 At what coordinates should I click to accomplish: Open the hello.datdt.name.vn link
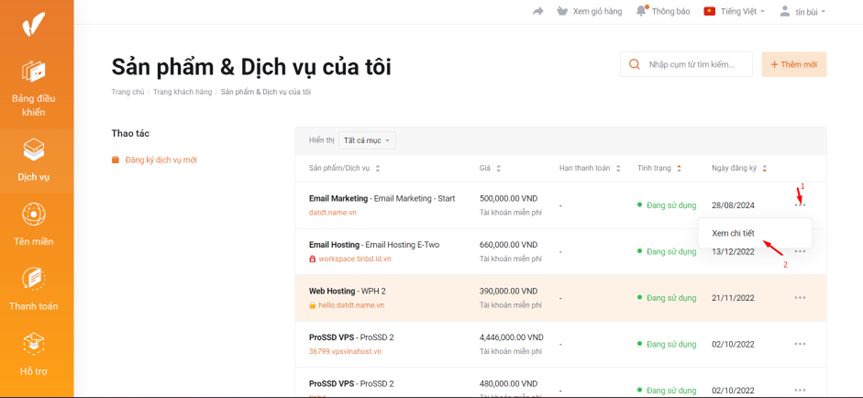[351, 305]
